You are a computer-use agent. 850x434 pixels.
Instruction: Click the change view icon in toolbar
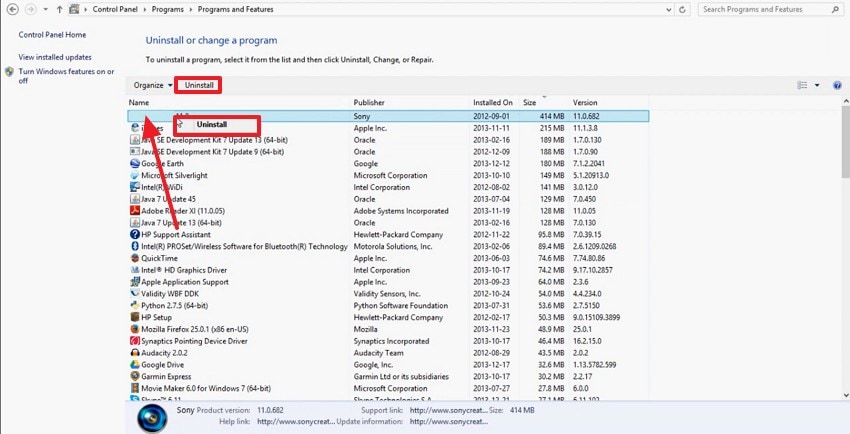pyautogui.click(x=802, y=85)
